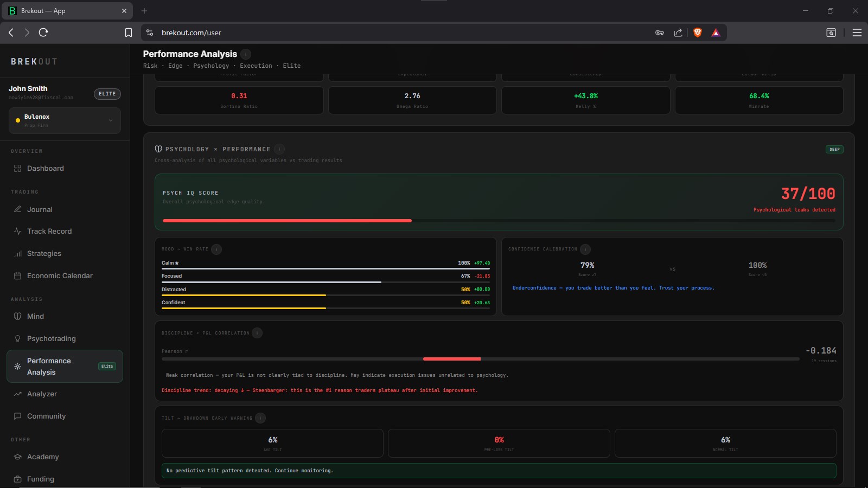Click info icon beside Mood Win Rate
868x488 pixels.
216,249
